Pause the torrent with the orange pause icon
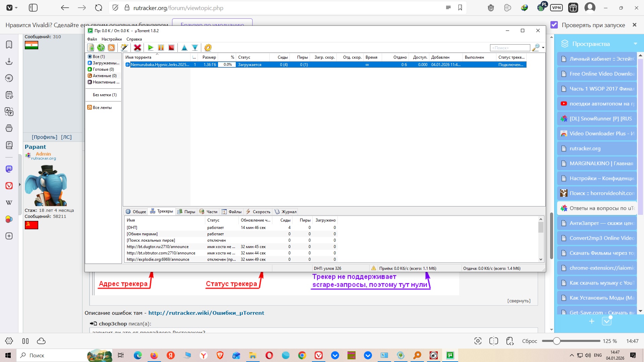Viewport: 644px width, 362px height. [161, 48]
